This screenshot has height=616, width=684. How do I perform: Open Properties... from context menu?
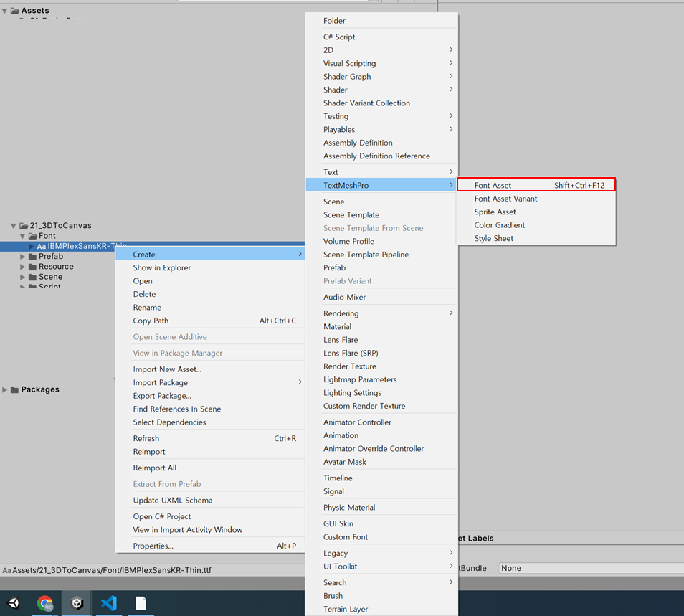coord(210,546)
